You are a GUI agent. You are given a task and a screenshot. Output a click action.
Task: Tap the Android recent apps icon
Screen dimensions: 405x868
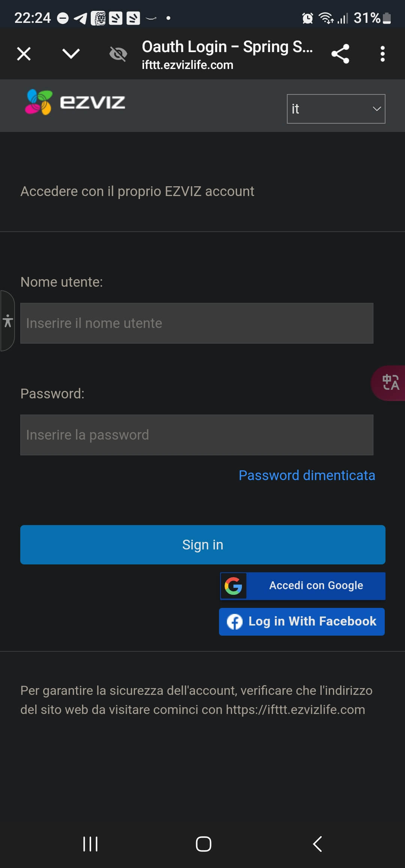[90, 844]
